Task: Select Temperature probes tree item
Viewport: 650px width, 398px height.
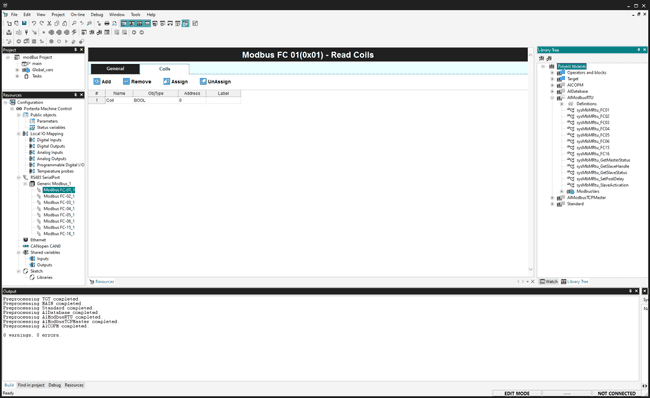Action: (x=55, y=171)
